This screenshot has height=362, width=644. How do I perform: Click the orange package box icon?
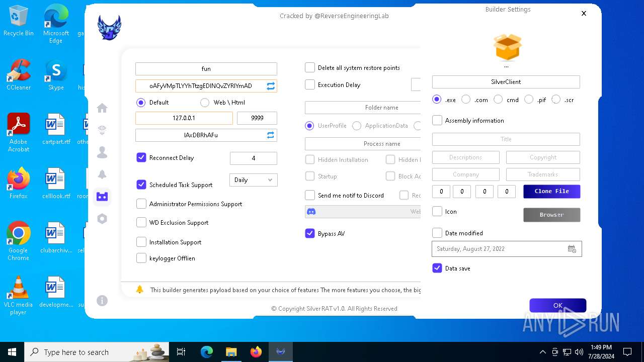(508, 47)
